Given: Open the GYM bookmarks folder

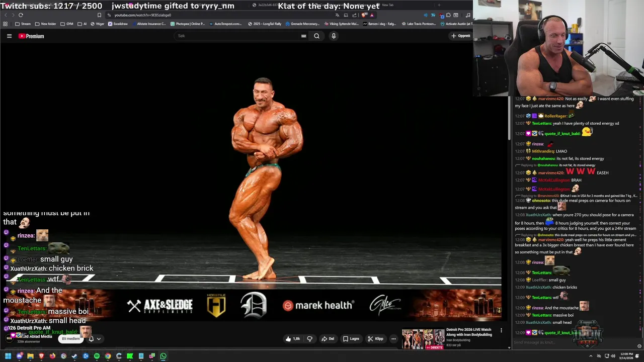Looking at the screenshot, I should click(66, 24).
